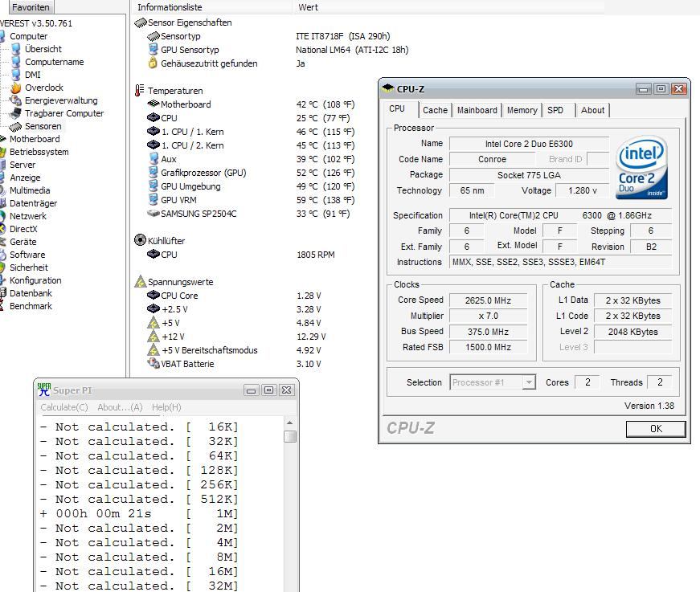This screenshot has width=700, height=592.
Task: Select the Anzeige tree item
Action: 25,178
